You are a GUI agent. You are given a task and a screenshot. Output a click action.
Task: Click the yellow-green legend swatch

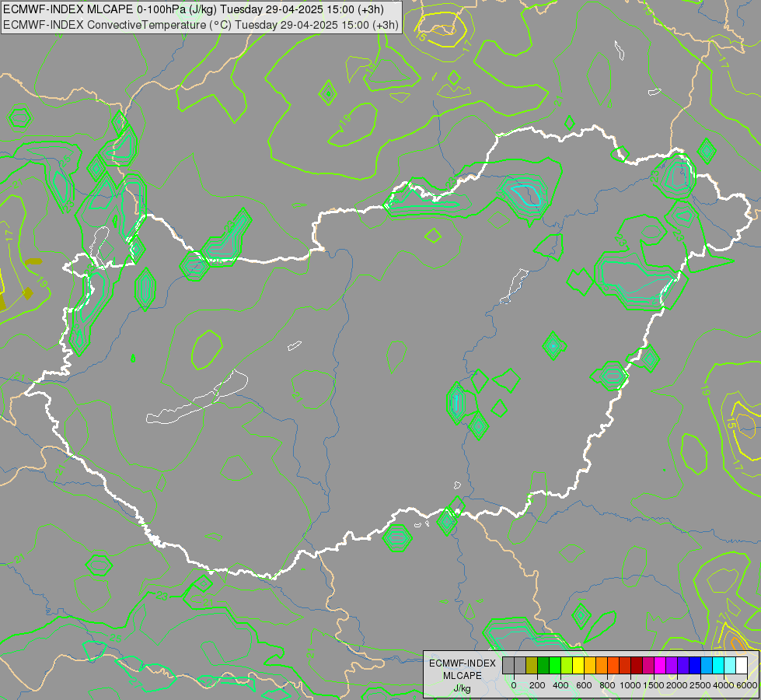tap(567, 665)
